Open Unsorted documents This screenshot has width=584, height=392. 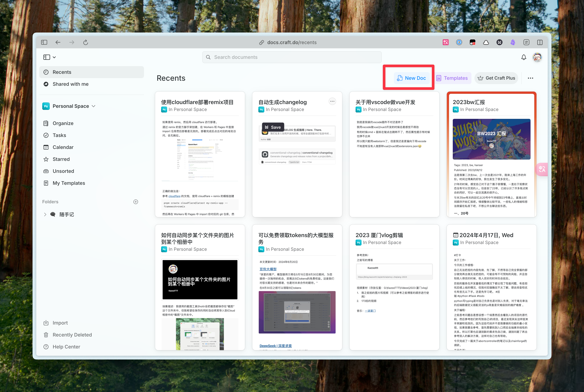pos(92,171)
